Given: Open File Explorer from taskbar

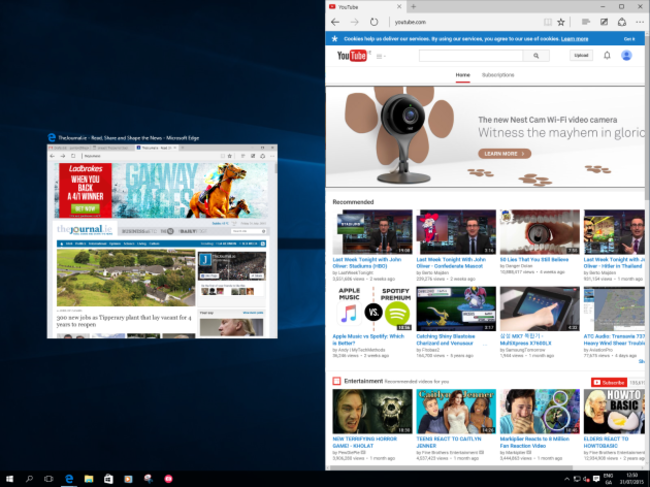Looking at the screenshot, I should (x=89, y=479).
